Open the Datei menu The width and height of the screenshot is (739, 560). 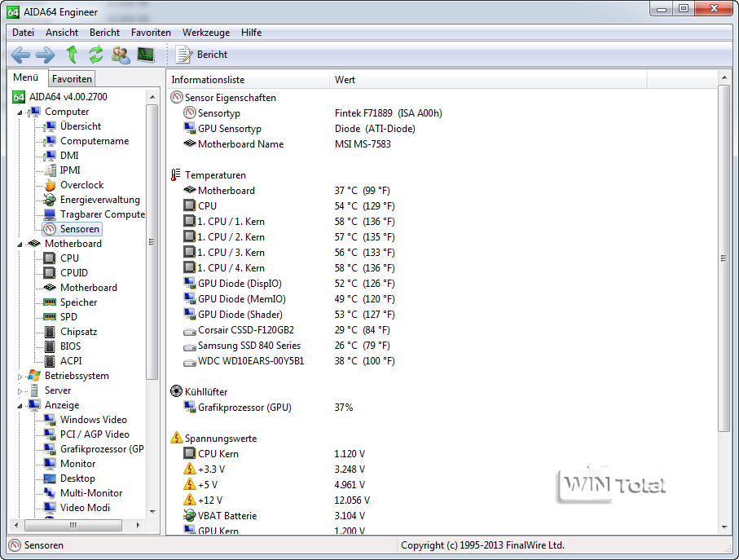coord(23,33)
